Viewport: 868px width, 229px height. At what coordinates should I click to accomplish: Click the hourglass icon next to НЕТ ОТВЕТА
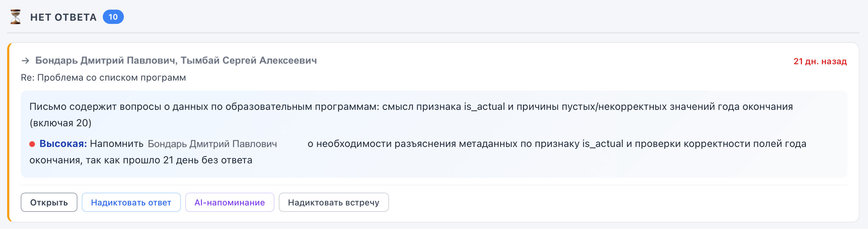(15, 16)
